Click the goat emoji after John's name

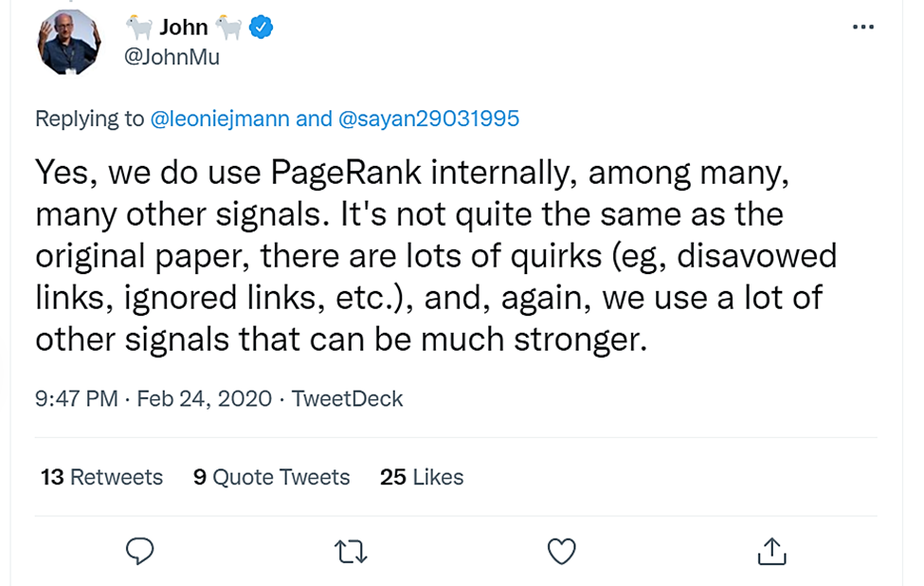pos(228,27)
